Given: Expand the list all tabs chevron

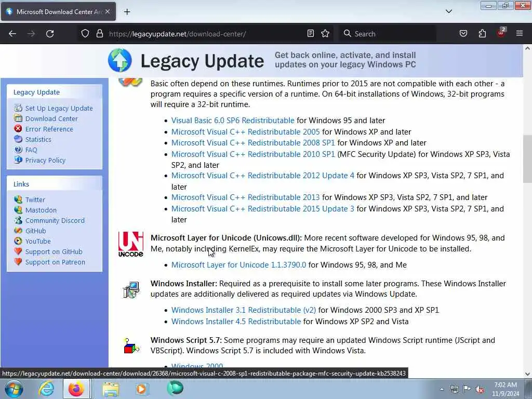Looking at the screenshot, I should 449,11.
